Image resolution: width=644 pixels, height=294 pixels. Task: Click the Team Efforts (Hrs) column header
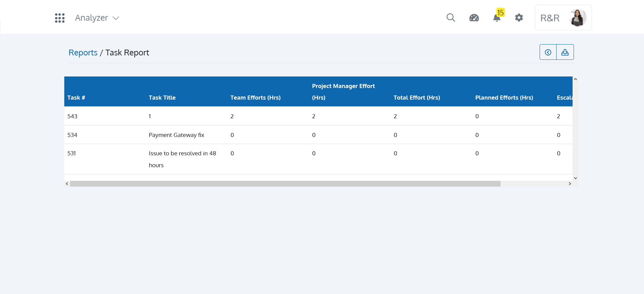click(x=256, y=98)
